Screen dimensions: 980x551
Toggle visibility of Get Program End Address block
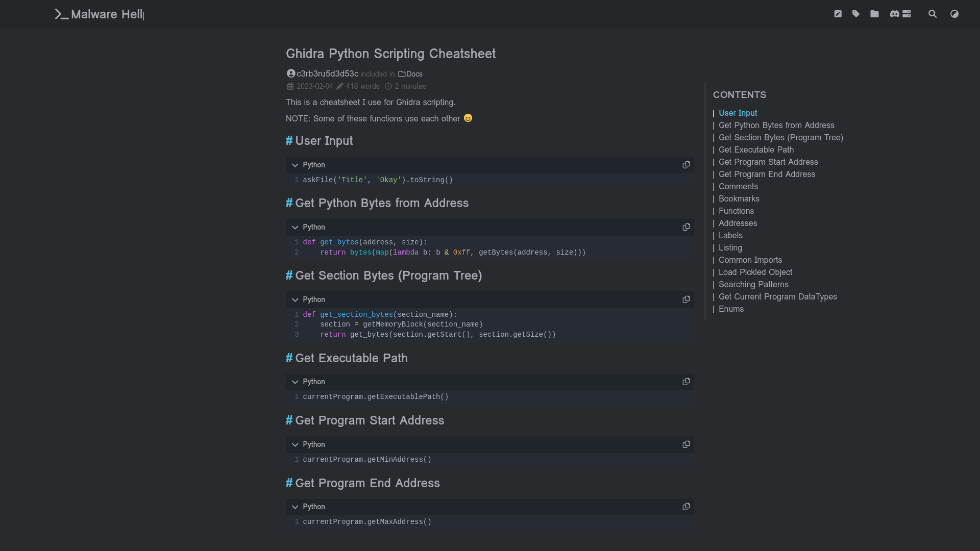[295, 507]
